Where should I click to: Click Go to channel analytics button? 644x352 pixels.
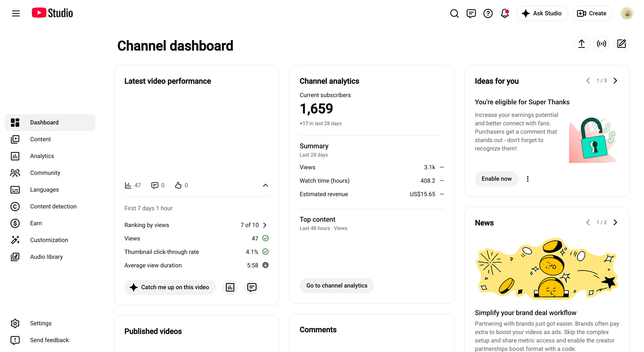(x=337, y=285)
